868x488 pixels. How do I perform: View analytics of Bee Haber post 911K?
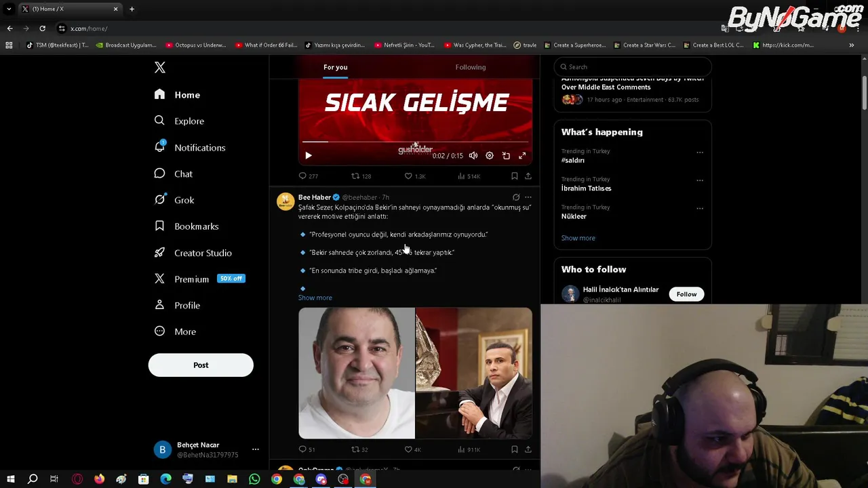click(469, 449)
